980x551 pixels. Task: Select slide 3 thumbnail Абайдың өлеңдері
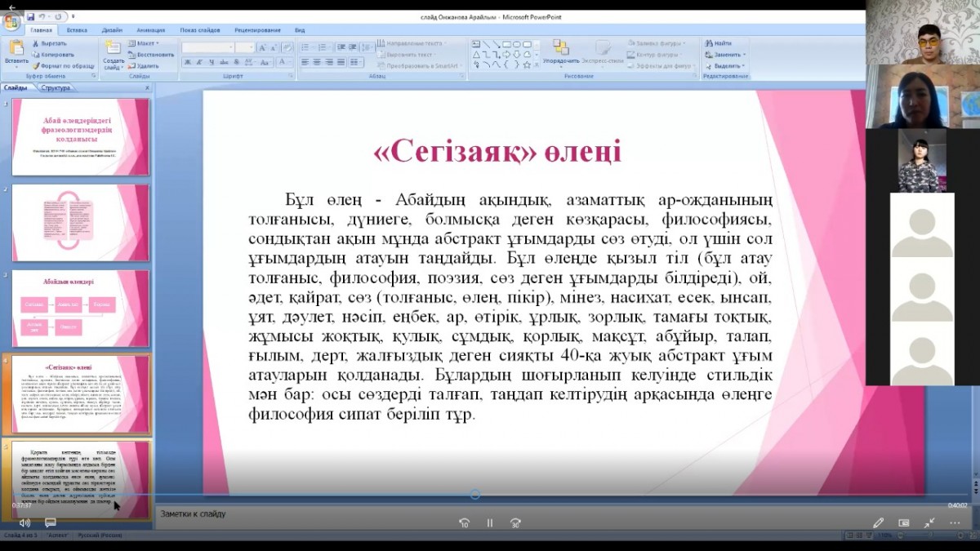click(81, 309)
